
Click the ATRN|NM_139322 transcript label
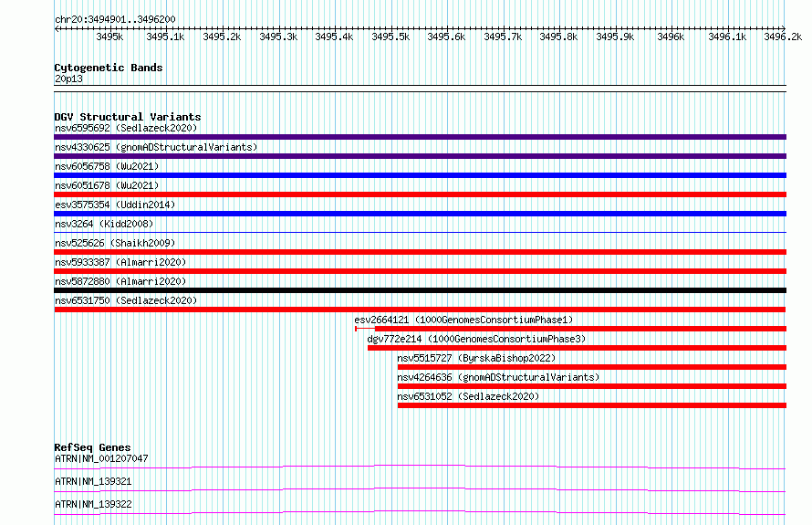click(x=93, y=504)
